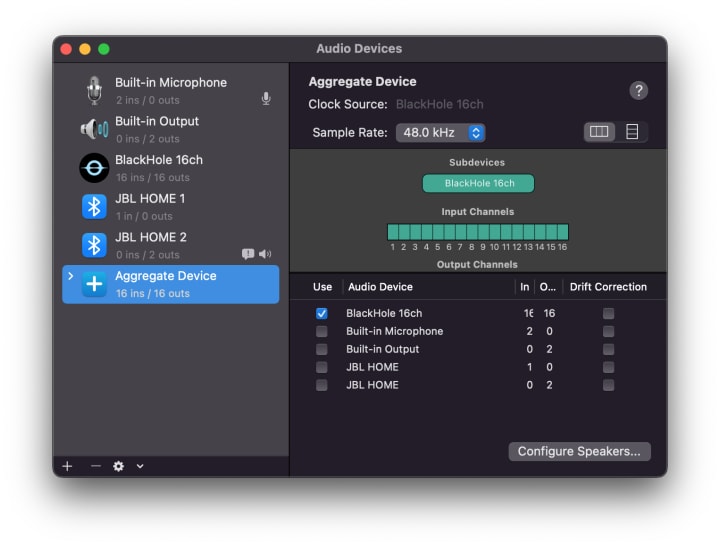Image resolution: width=720 pixels, height=547 pixels.
Task: Sort by Use column header
Action: 322,287
